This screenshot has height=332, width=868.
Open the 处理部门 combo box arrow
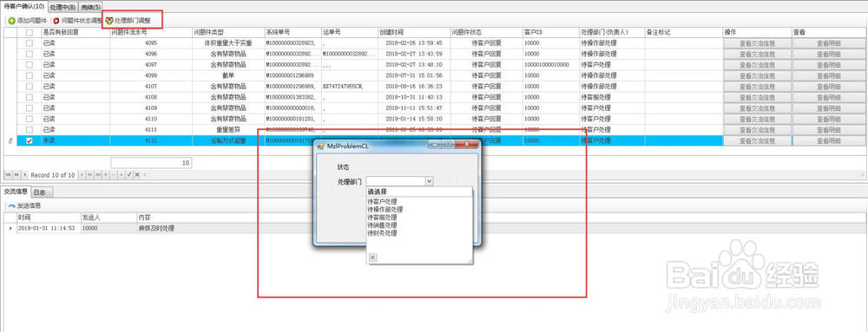click(429, 180)
